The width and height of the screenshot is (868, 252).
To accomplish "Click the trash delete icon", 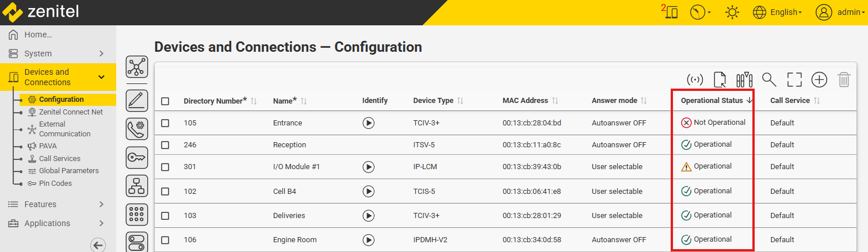I will tap(844, 80).
